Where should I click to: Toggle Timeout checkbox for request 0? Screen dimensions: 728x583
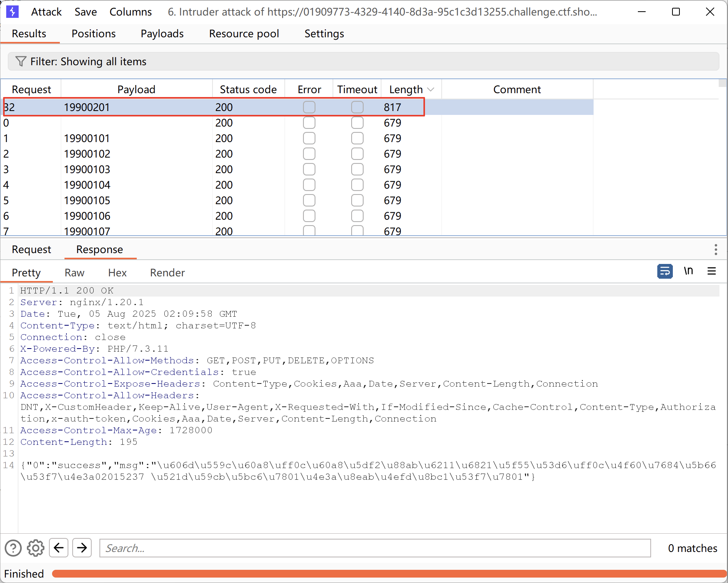point(357,123)
